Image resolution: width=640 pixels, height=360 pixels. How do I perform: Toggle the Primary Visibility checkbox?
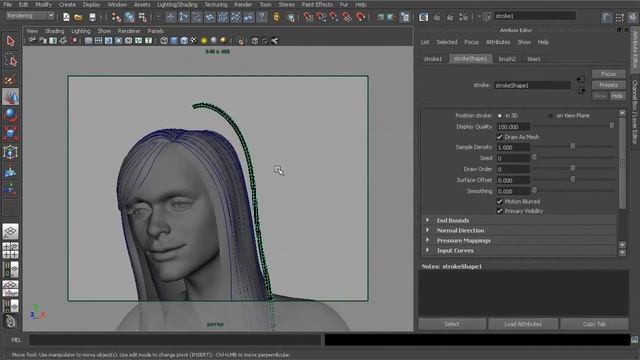[500, 211]
